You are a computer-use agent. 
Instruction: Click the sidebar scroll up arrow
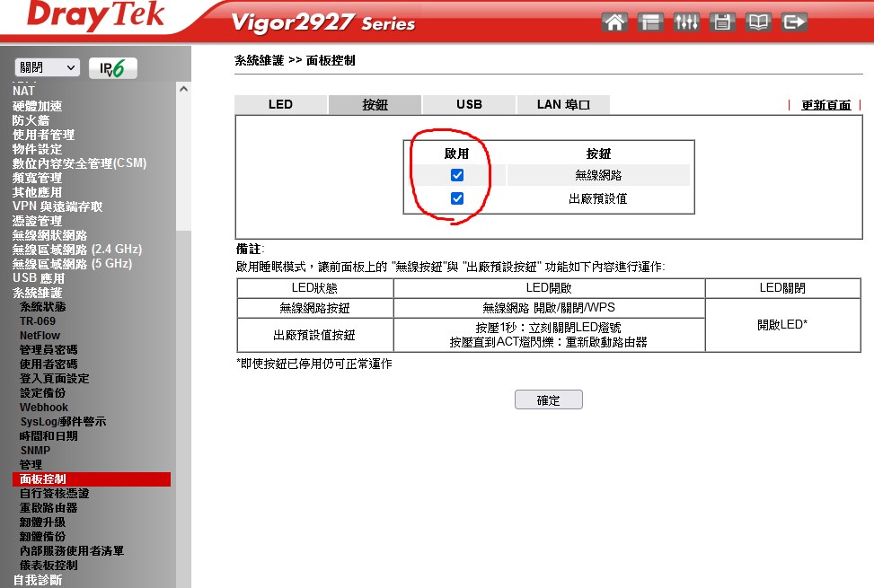click(183, 89)
